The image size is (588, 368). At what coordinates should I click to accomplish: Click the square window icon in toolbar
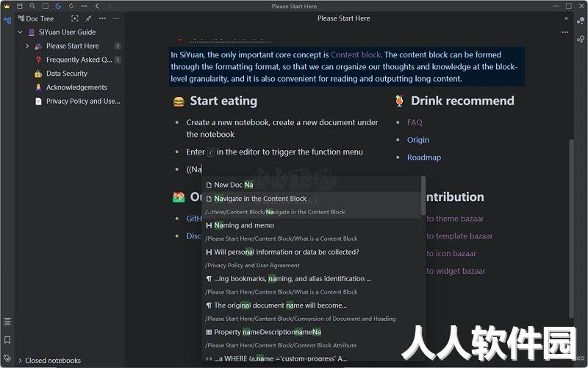point(46,6)
